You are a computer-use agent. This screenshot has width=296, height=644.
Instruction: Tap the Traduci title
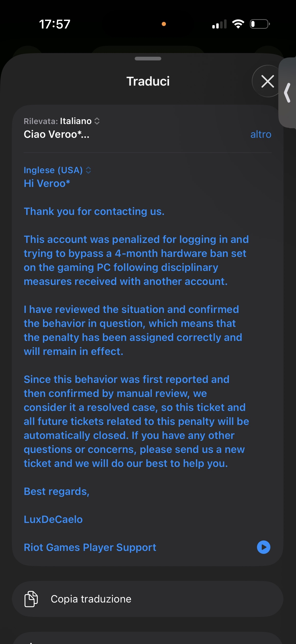(x=148, y=81)
